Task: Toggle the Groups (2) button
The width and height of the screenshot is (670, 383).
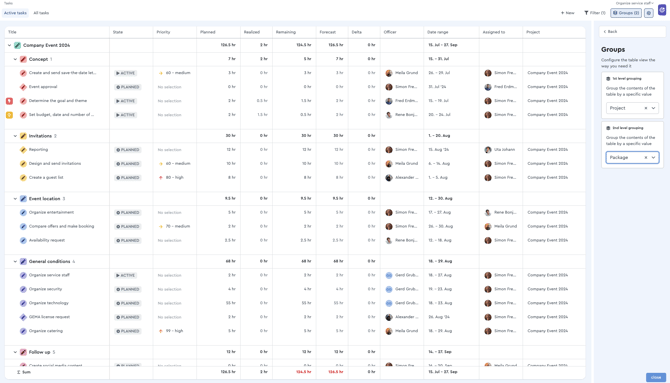Action: coord(626,13)
